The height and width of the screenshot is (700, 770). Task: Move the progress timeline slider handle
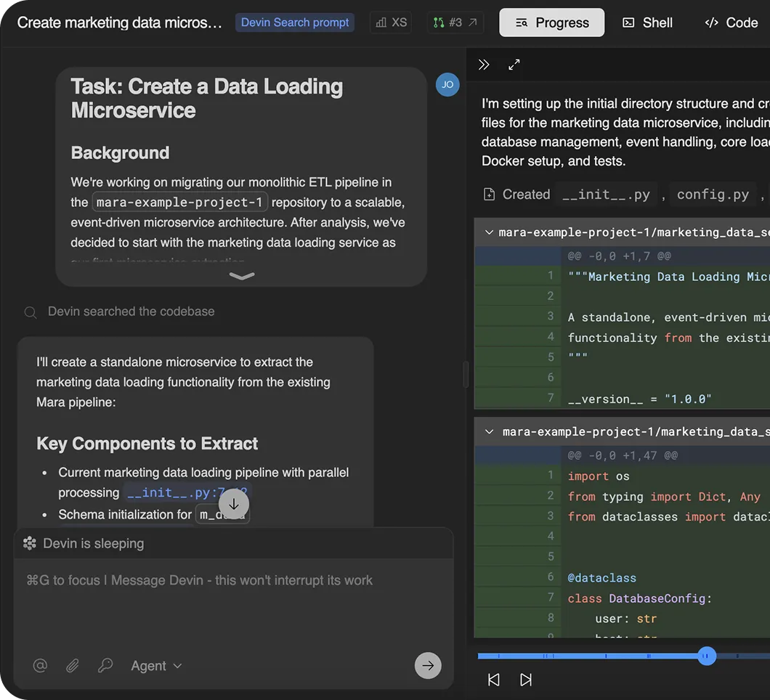click(x=707, y=656)
